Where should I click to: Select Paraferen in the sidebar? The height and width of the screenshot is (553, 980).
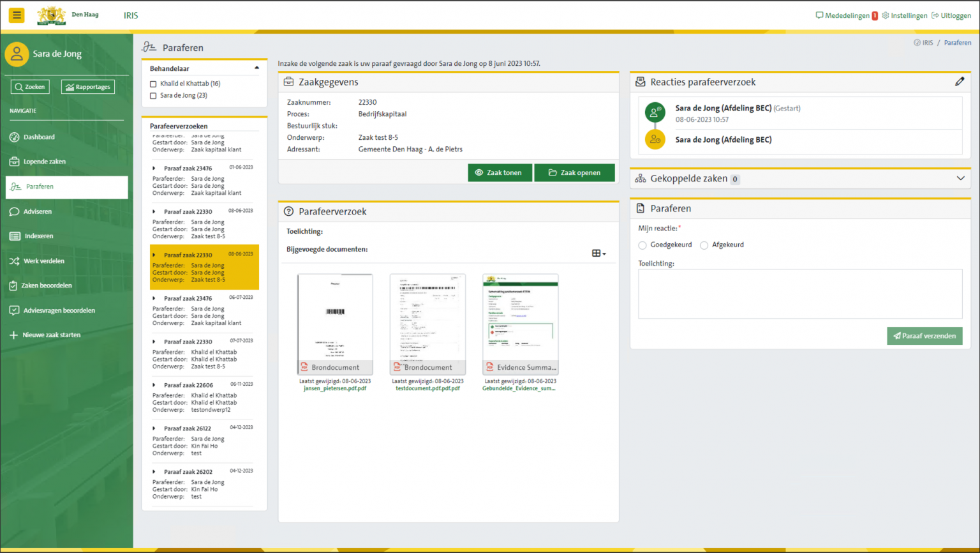tap(67, 186)
